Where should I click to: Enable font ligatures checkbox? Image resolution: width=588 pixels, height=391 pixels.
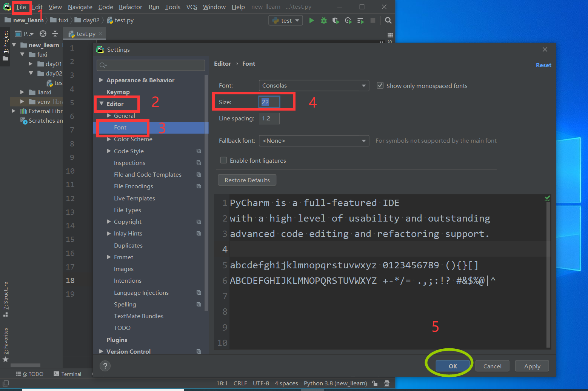coord(223,160)
